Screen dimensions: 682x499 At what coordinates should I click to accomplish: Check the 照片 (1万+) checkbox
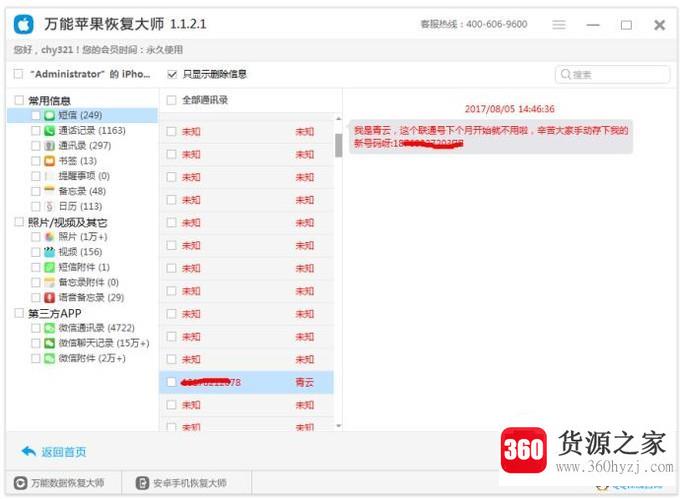pyautogui.click(x=36, y=237)
